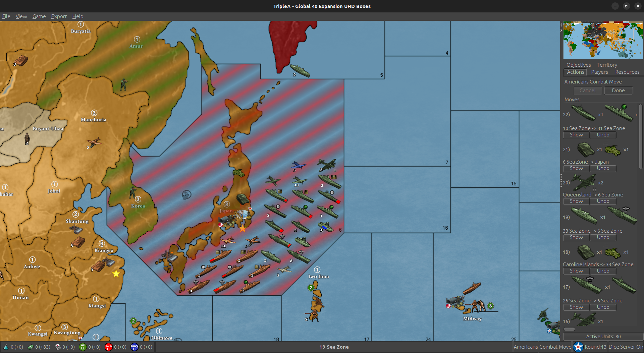Undo the 33 Sea Zone to 6 Sea Zone move
This screenshot has height=353, width=644.
(x=603, y=237)
